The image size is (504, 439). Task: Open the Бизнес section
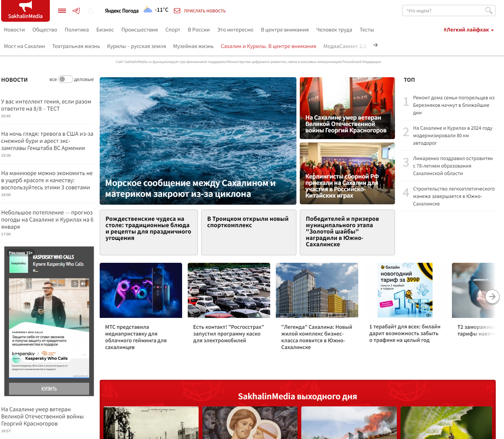tap(105, 30)
